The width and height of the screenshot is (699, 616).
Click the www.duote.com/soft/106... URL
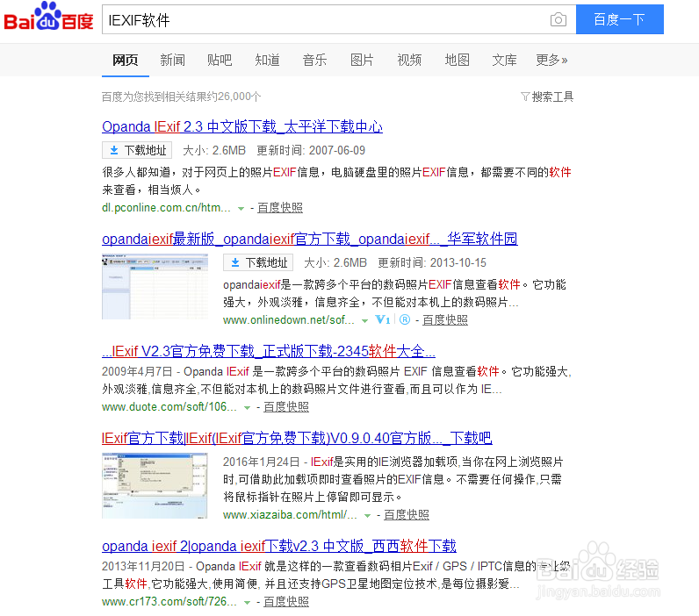169,407
